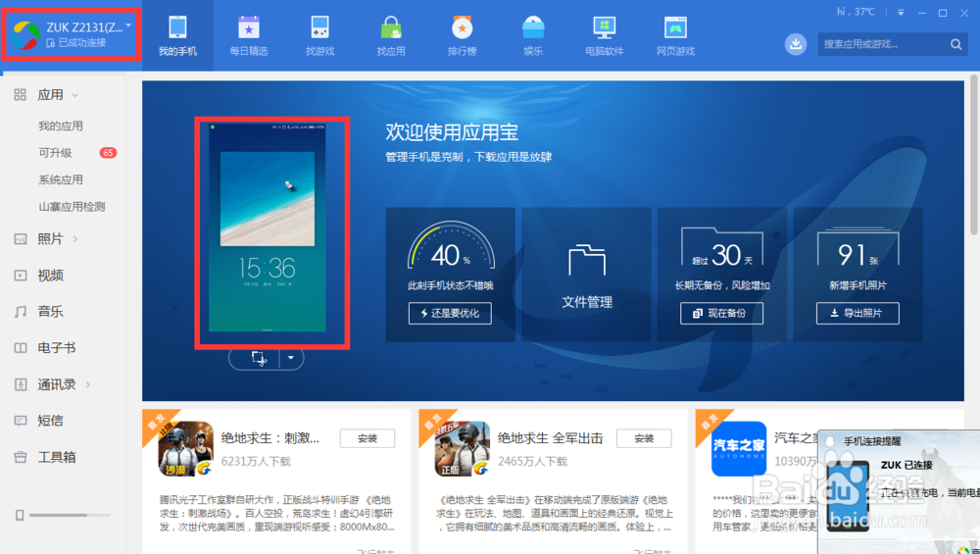
Task: Open 我的应用 in sidebar
Action: pyautogui.click(x=61, y=126)
